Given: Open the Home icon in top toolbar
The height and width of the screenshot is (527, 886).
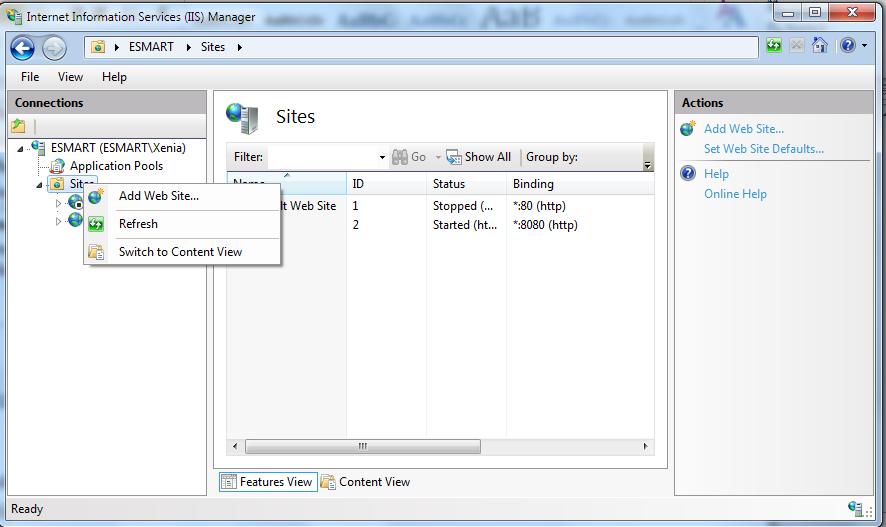Looking at the screenshot, I should tap(819, 45).
